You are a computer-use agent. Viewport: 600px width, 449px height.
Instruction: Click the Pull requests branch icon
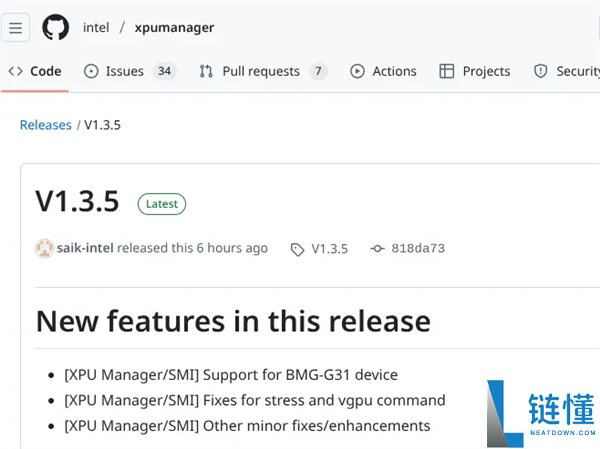(x=206, y=71)
